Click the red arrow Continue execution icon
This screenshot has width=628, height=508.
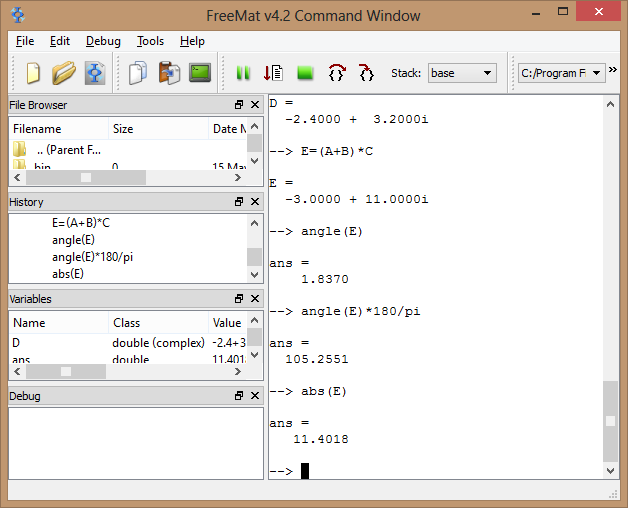pyautogui.click(x=274, y=73)
